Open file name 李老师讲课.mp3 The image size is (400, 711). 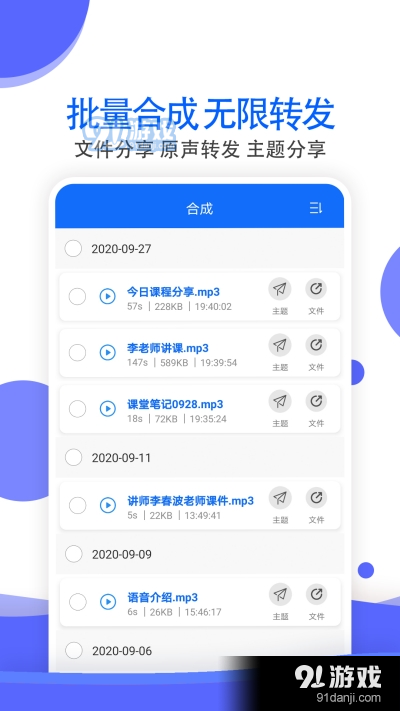(168, 348)
